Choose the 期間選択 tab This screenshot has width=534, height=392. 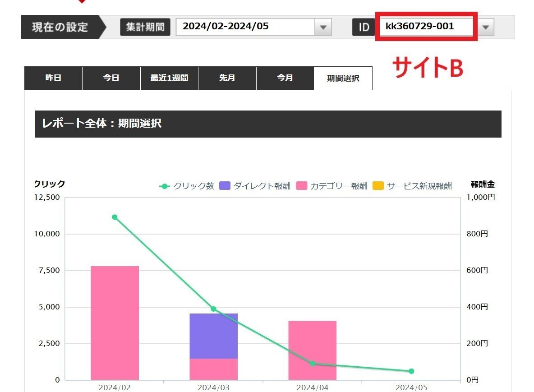point(343,78)
